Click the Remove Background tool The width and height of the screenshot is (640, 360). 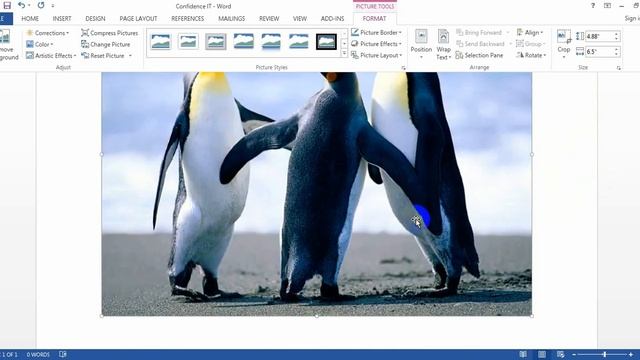point(7,45)
